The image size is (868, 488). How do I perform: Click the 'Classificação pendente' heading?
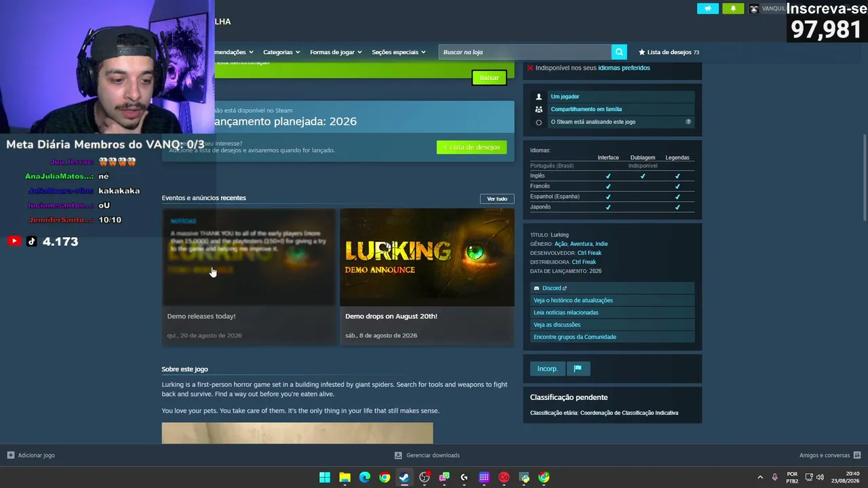click(569, 398)
